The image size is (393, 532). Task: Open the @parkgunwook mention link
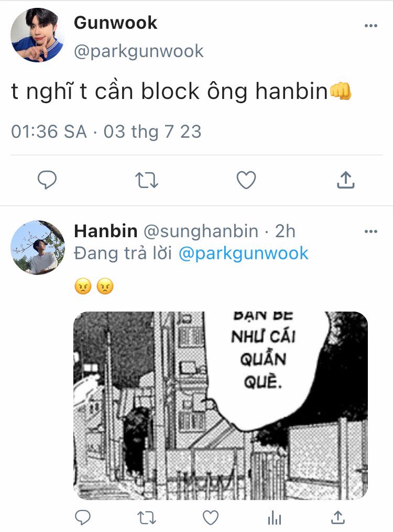point(243,253)
